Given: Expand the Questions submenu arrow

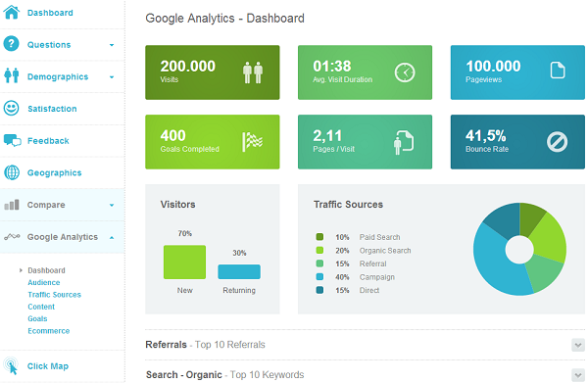Looking at the screenshot, I should click(x=112, y=45).
